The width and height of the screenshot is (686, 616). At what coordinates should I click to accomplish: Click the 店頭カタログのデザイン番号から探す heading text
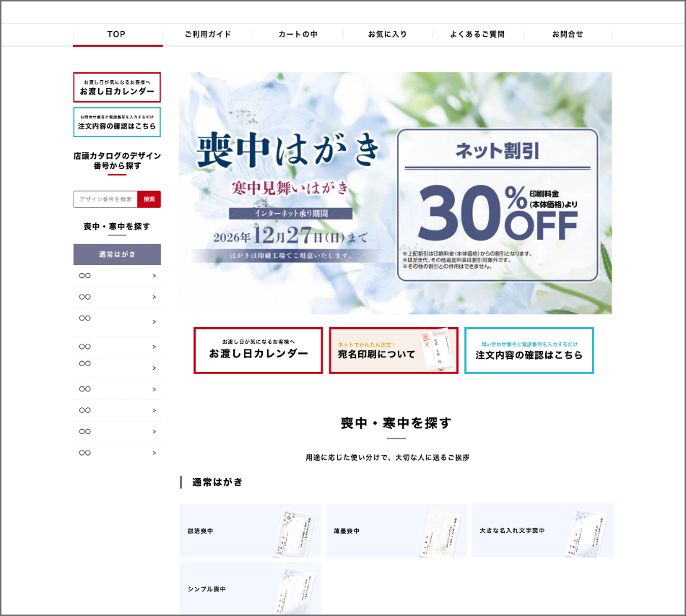click(x=117, y=160)
